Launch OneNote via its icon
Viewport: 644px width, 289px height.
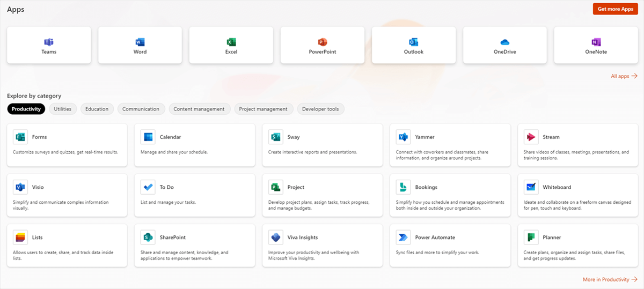click(x=596, y=42)
